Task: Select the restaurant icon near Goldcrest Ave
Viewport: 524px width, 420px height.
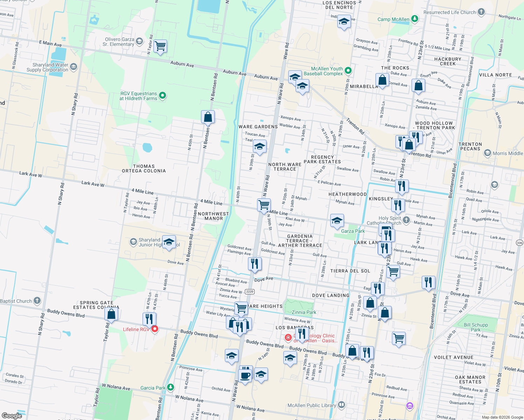Action: click(x=255, y=264)
